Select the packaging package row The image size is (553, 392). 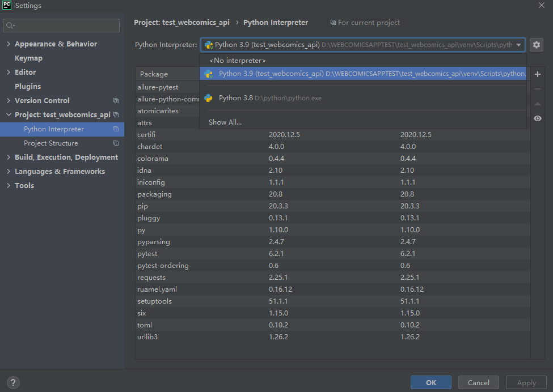[x=333, y=194]
